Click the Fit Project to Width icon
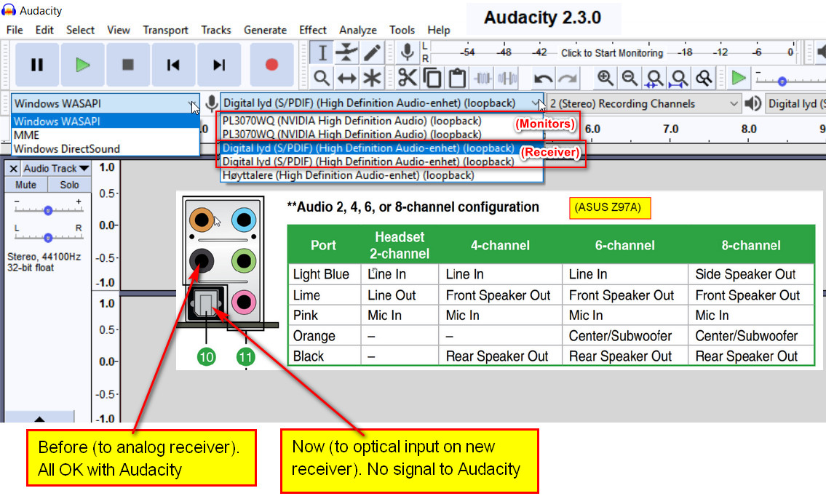This screenshot has width=826, height=504. click(x=679, y=79)
